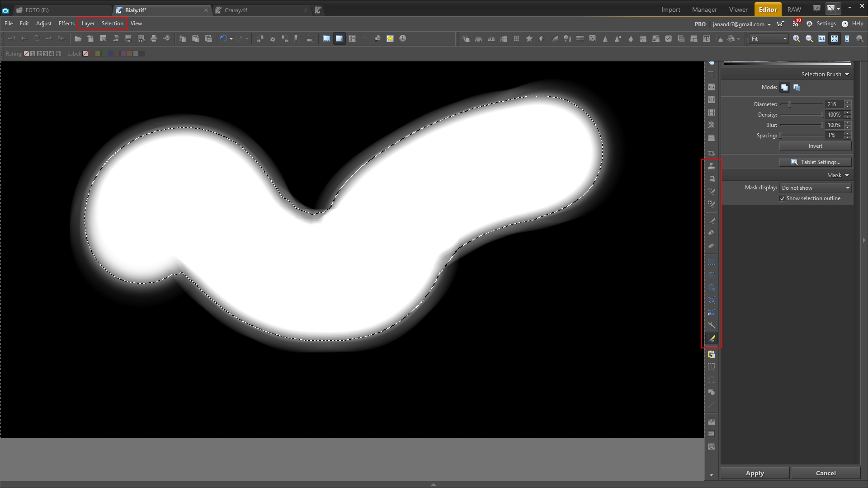Toggle Show selection outline checkbox

click(x=782, y=199)
